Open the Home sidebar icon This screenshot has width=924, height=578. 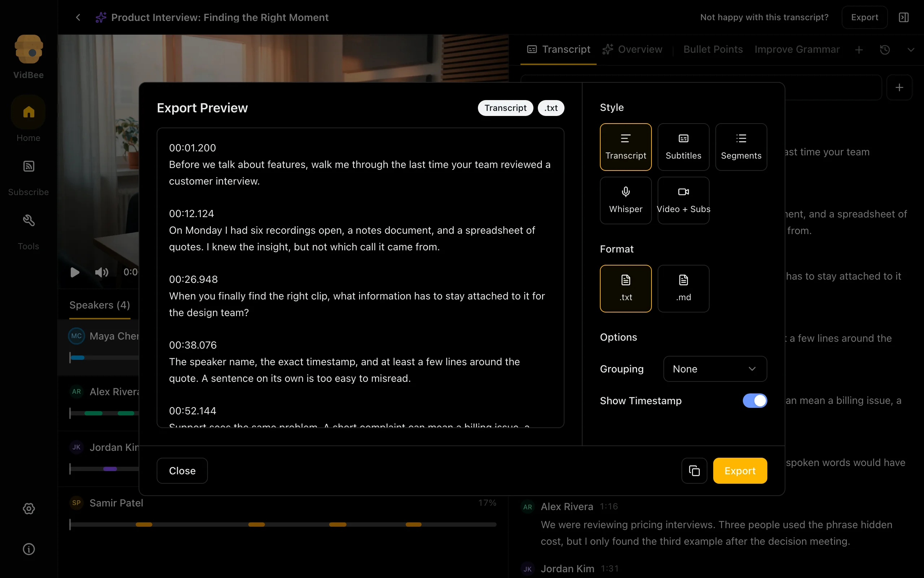click(x=29, y=112)
